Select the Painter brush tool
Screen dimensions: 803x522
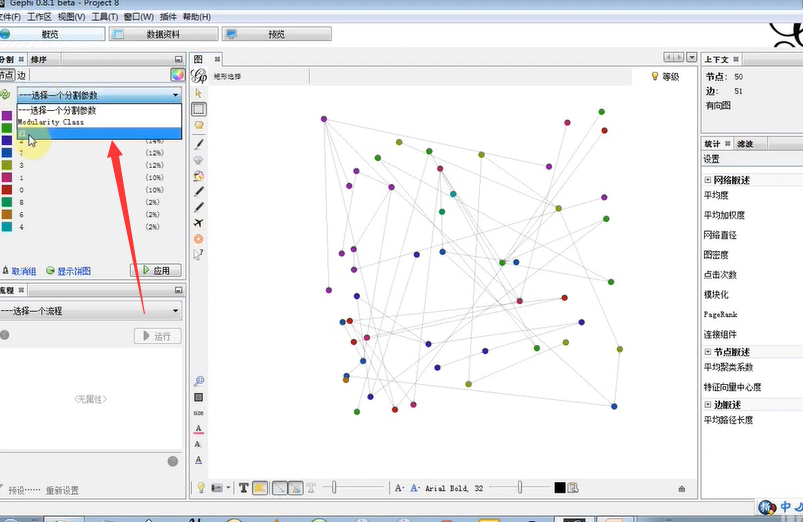click(x=199, y=144)
